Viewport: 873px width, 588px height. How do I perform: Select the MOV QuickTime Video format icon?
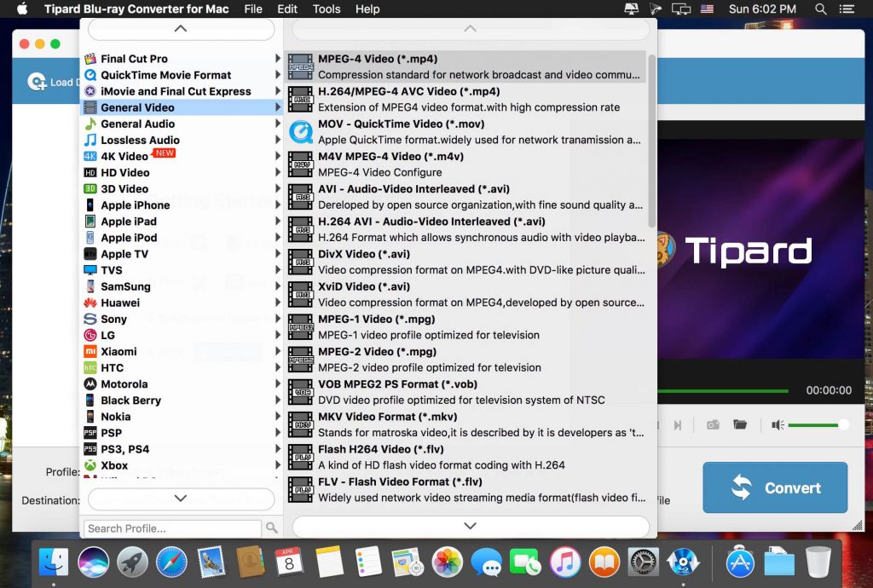pyautogui.click(x=300, y=132)
